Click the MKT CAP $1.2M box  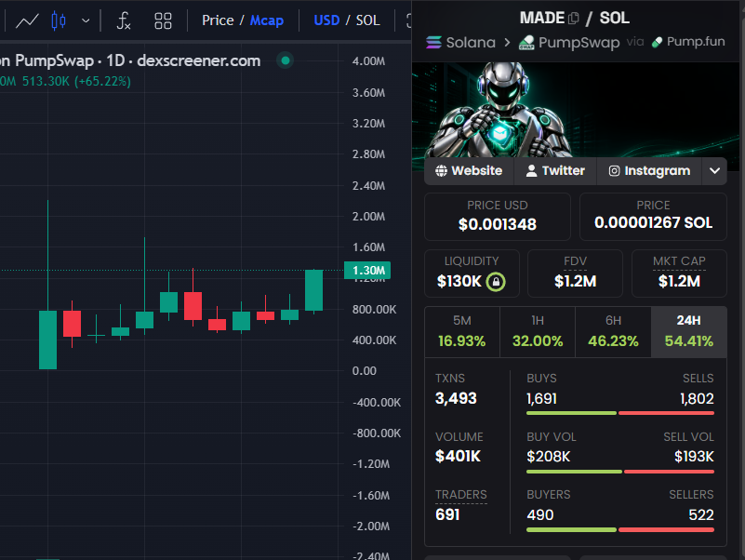pos(679,273)
